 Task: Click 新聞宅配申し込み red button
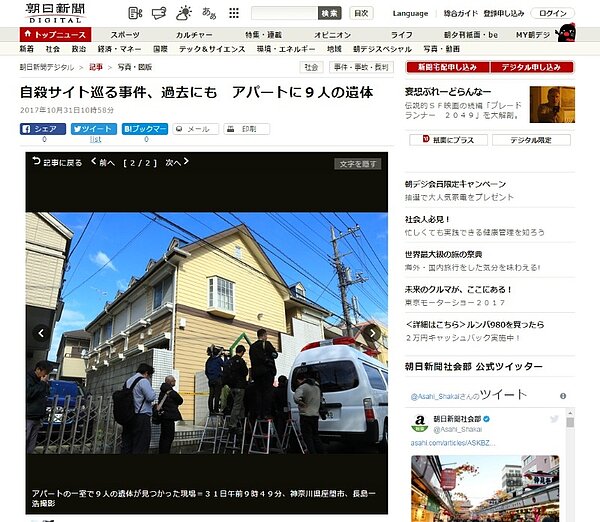(x=447, y=67)
